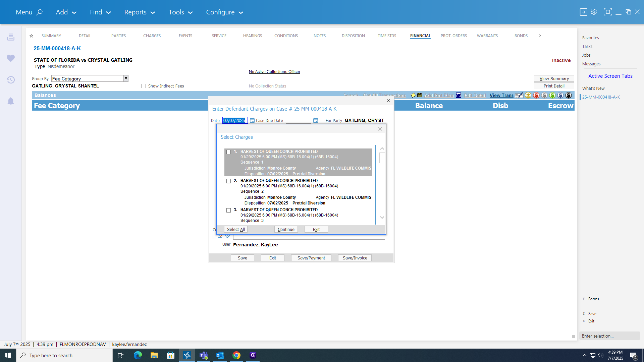Click the Enter selection input box

pos(609,336)
